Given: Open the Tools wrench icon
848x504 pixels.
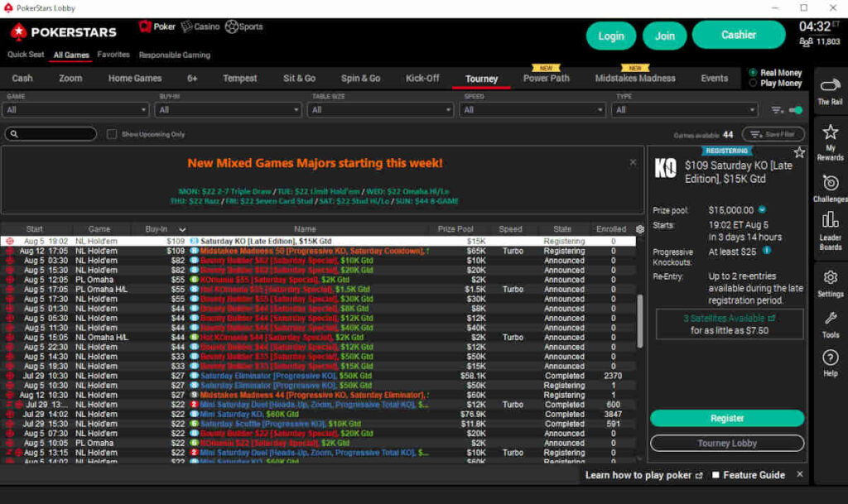Looking at the screenshot, I should 830,323.
